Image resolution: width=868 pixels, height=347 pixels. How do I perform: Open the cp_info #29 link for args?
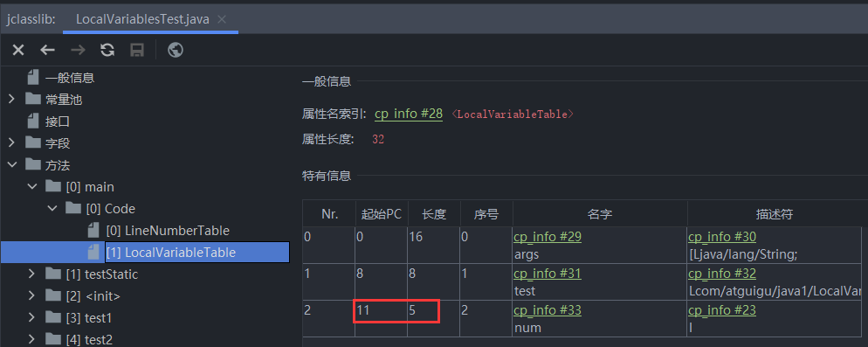[548, 237]
